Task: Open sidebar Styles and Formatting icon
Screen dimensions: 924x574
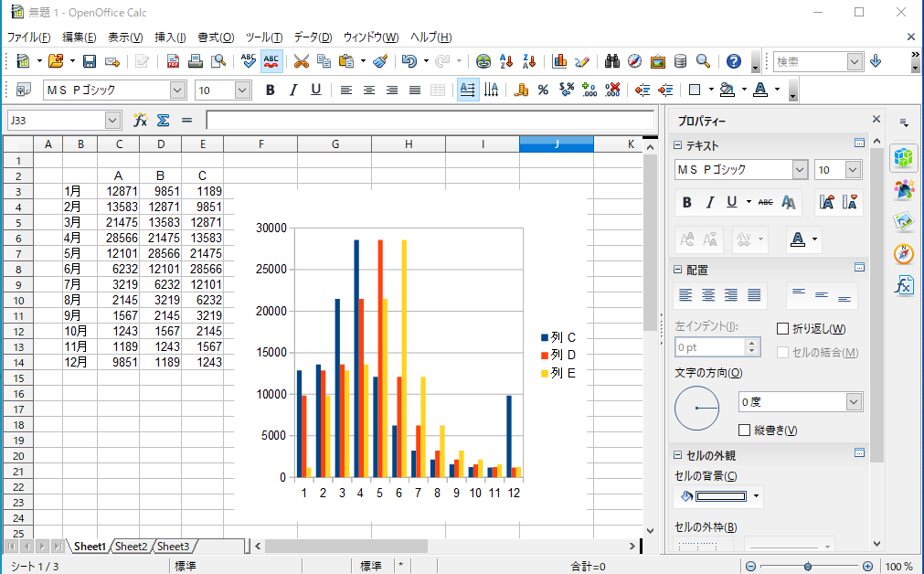Action: pyautogui.click(x=903, y=189)
